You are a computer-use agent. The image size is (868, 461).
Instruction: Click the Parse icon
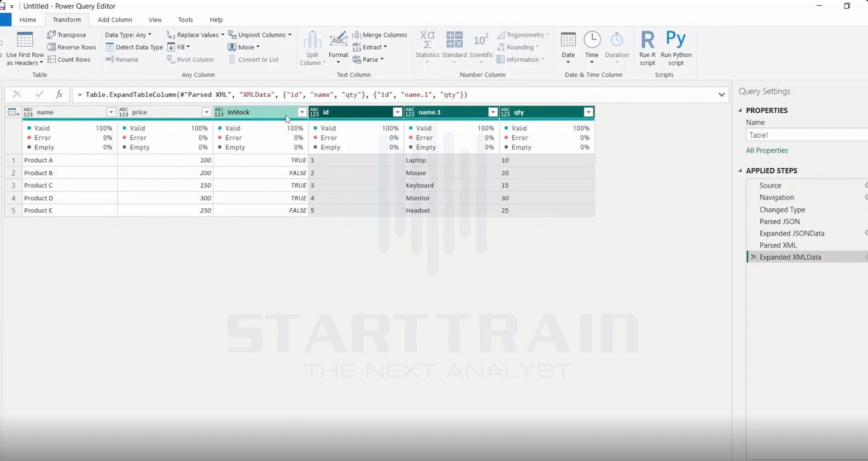[x=356, y=60]
